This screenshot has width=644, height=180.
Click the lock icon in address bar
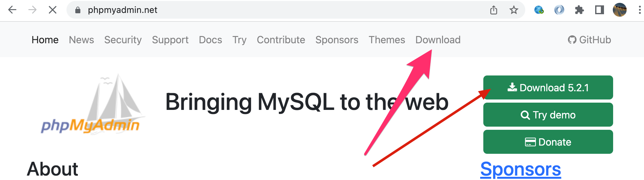78,10
